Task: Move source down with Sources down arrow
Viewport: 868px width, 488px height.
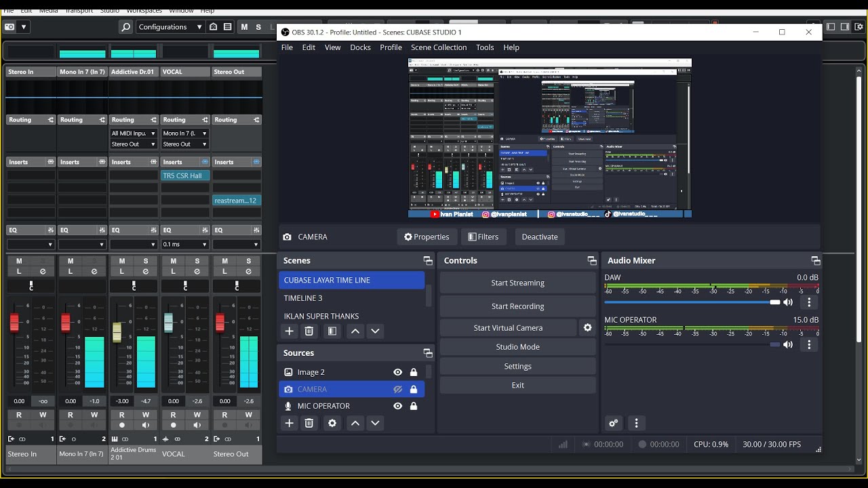Action: pos(375,423)
